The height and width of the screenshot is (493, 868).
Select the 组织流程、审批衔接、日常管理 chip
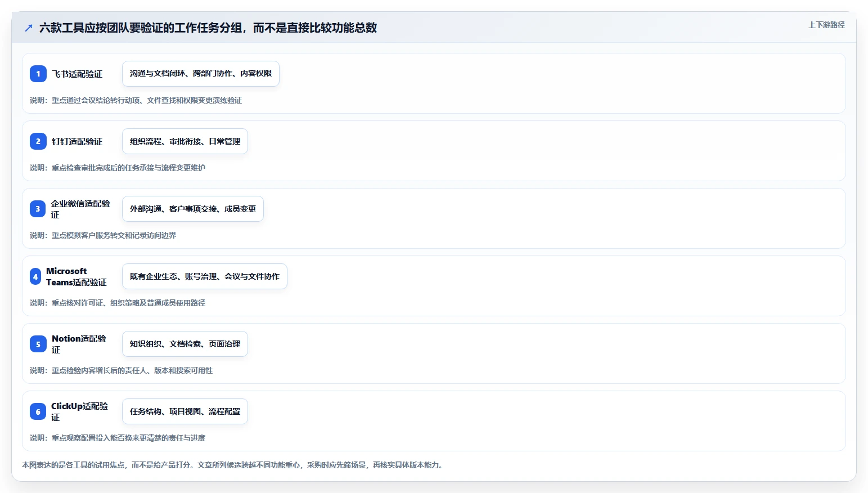185,141
